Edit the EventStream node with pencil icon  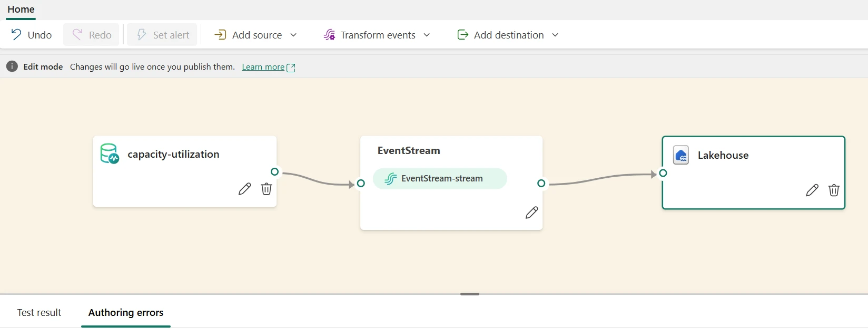[531, 213]
